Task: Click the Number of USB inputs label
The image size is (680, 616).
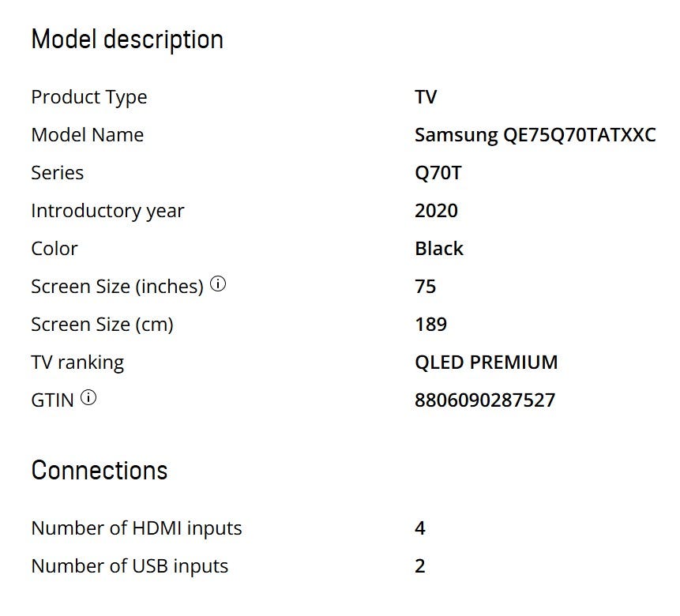Action: point(130,566)
